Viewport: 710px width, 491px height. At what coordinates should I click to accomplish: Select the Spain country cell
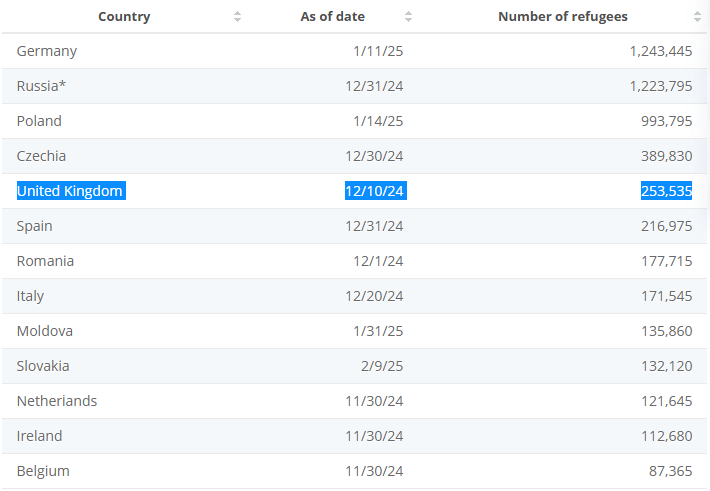coord(35,226)
